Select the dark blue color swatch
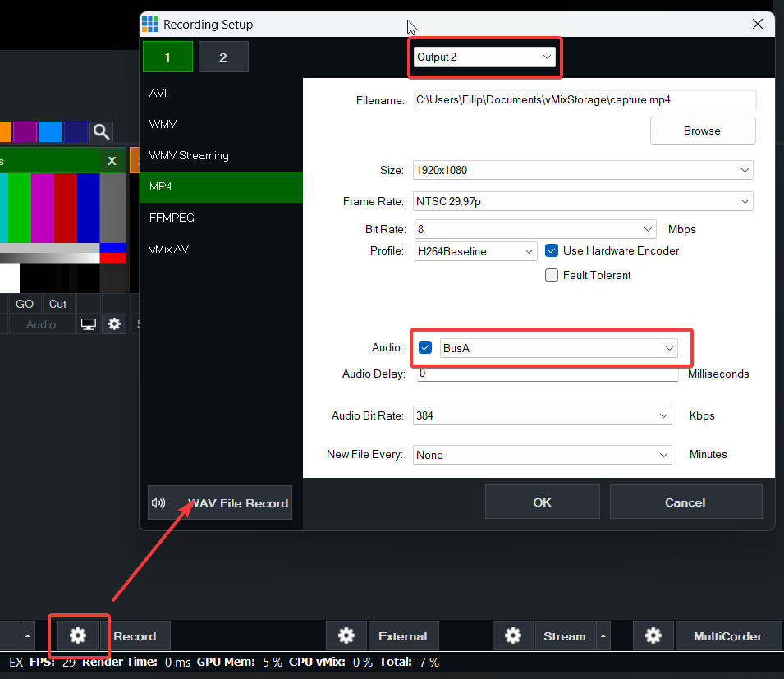Screen dimensions: 784x679 coord(76,132)
